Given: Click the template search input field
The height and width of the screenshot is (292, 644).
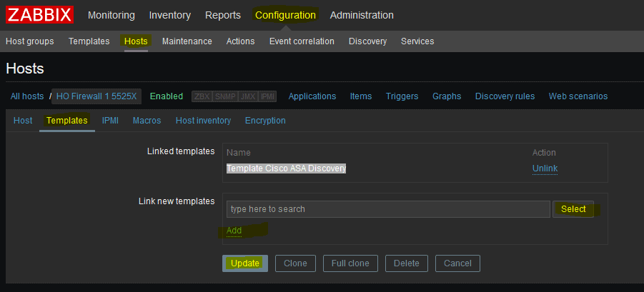Looking at the screenshot, I should [x=388, y=209].
